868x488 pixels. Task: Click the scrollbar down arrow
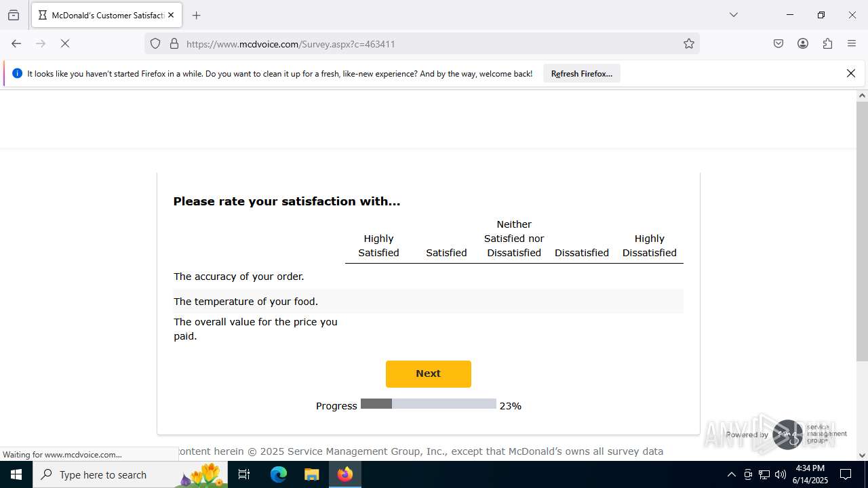tap(862, 455)
